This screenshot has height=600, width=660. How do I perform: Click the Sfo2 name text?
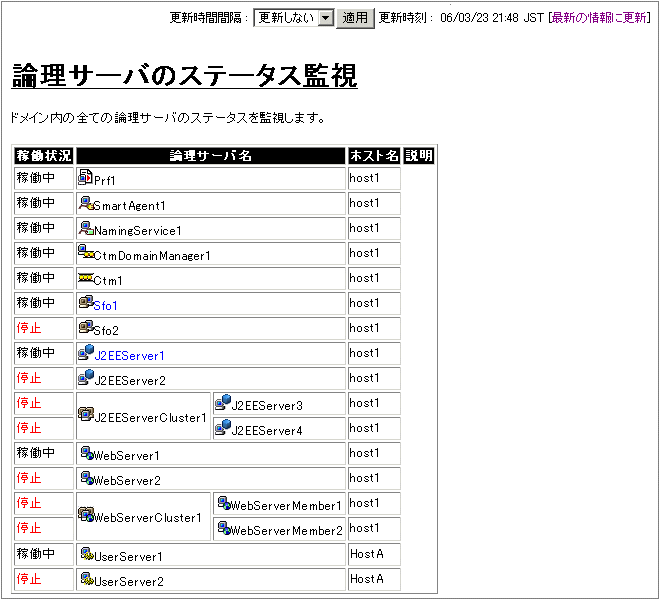[106, 331]
